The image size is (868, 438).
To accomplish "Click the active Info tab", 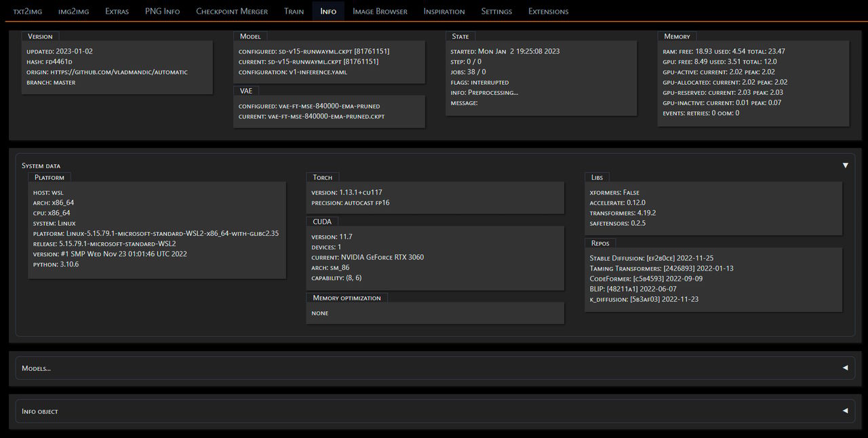I will click(x=328, y=11).
